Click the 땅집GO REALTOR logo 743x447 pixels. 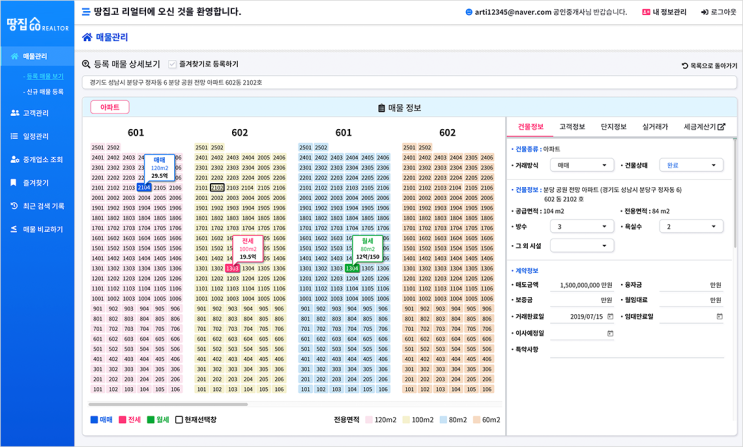coord(37,25)
